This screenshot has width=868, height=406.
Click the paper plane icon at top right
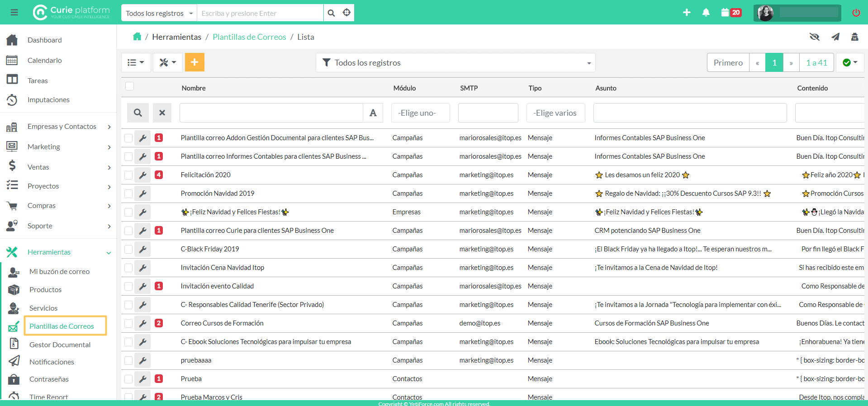coord(835,37)
